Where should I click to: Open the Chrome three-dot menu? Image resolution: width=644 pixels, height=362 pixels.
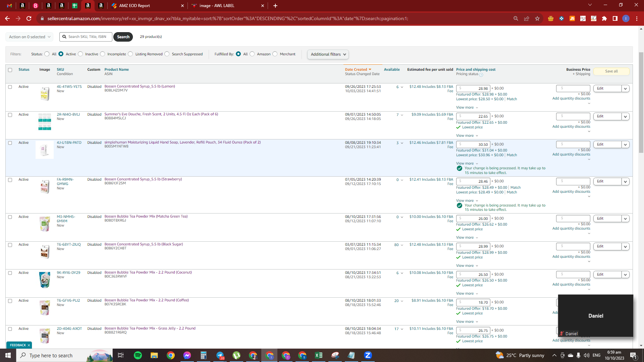(637, 18)
